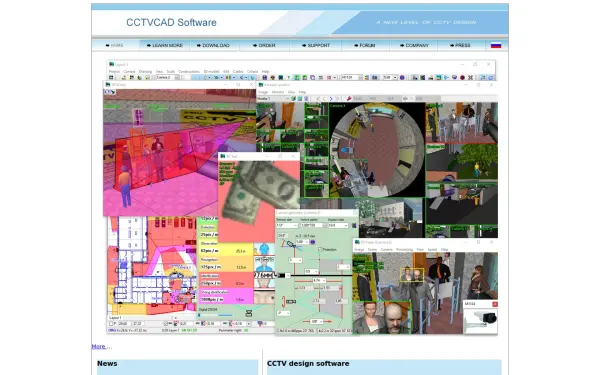Click the Layout 1 tab at bottom
The height and width of the screenshot is (375, 600).
(115, 318)
